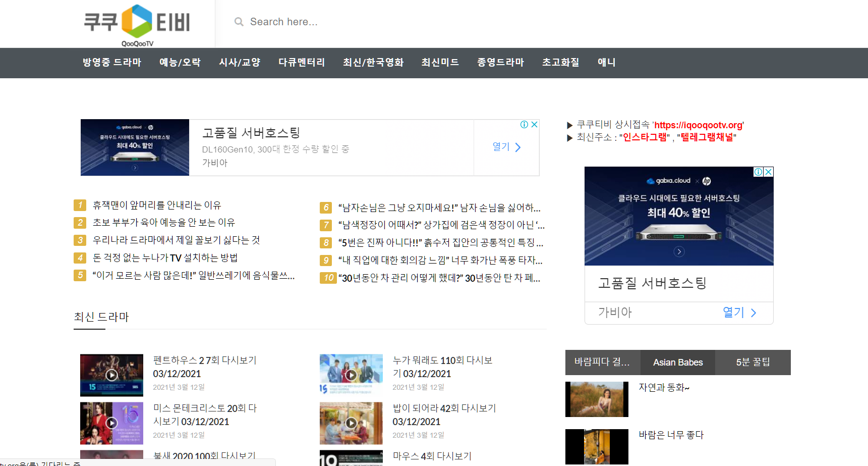Screen dimensions: 868x466
Task: Close the sidebar gabia.cloud ad with X
Action: coord(769,172)
